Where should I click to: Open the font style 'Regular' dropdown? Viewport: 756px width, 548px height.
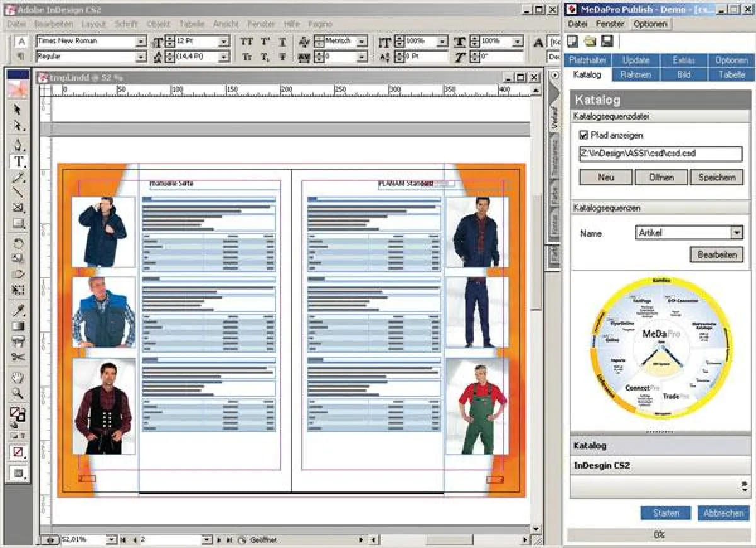[x=141, y=57]
